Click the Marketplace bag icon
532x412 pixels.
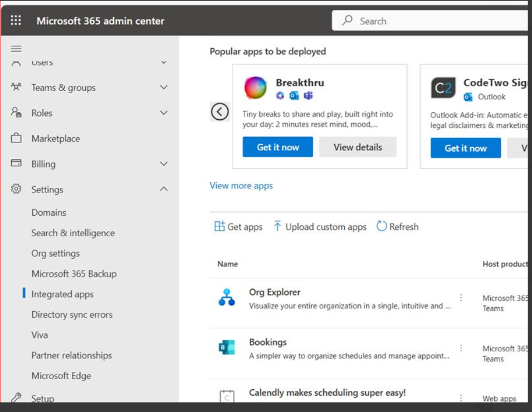(16, 138)
